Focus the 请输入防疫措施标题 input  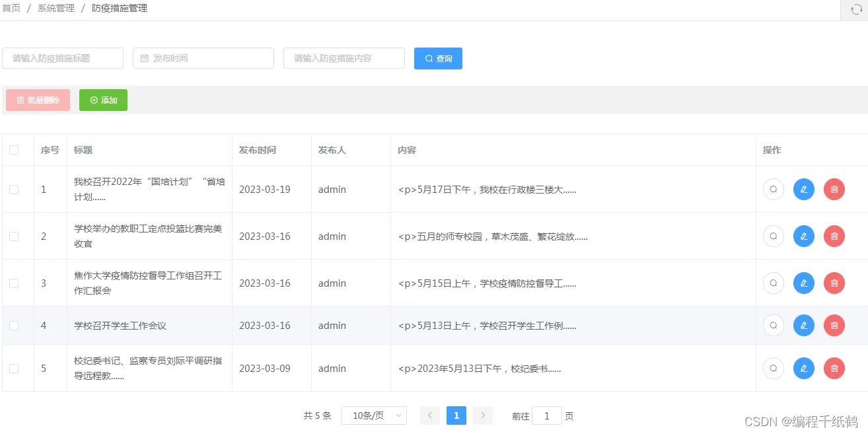coord(63,58)
